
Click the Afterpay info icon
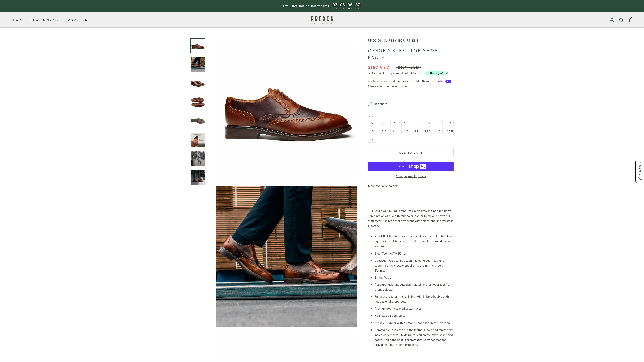[448, 73]
